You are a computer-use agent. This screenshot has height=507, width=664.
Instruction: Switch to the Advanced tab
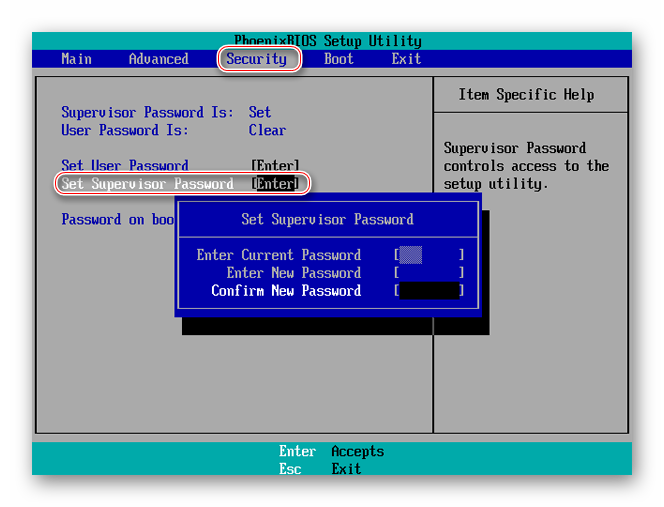pyautogui.click(x=159, y=59)
